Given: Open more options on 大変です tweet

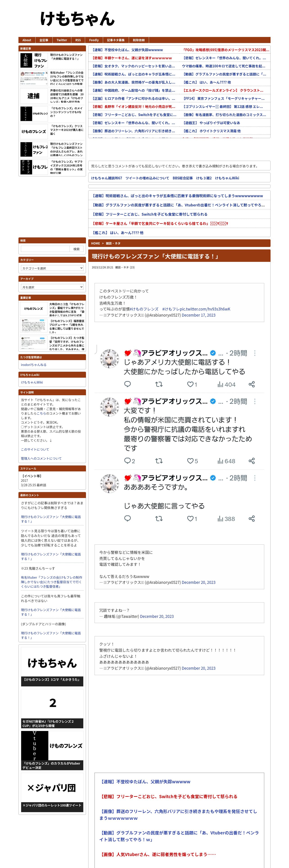Looking at the screenshot, I should pos(255,401).
